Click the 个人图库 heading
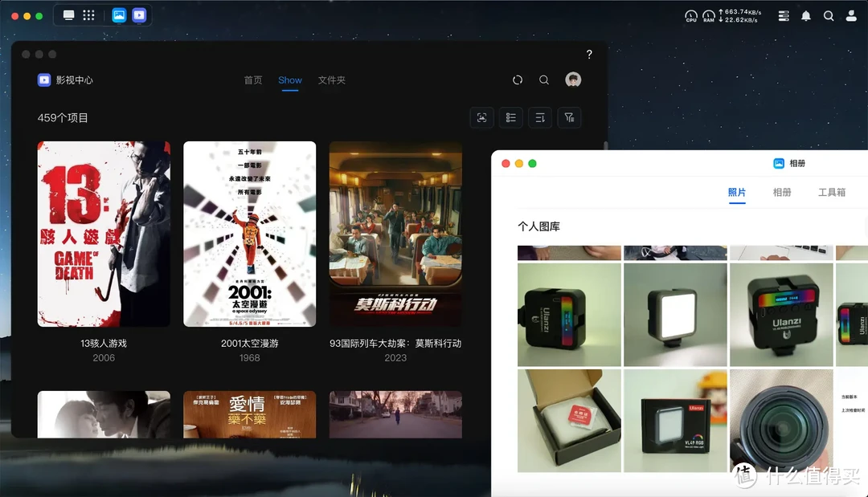 click(x=539, y=226)
